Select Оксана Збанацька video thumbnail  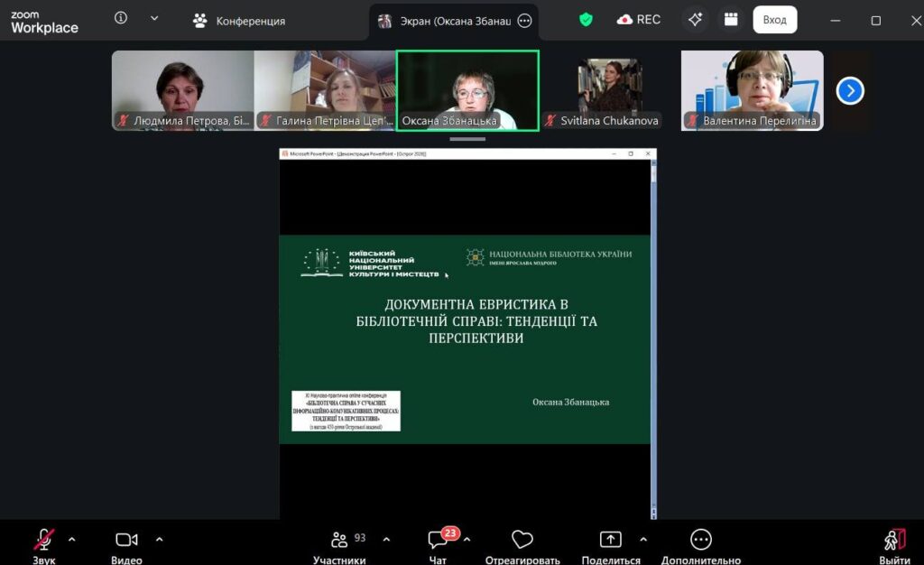(467, 90)
